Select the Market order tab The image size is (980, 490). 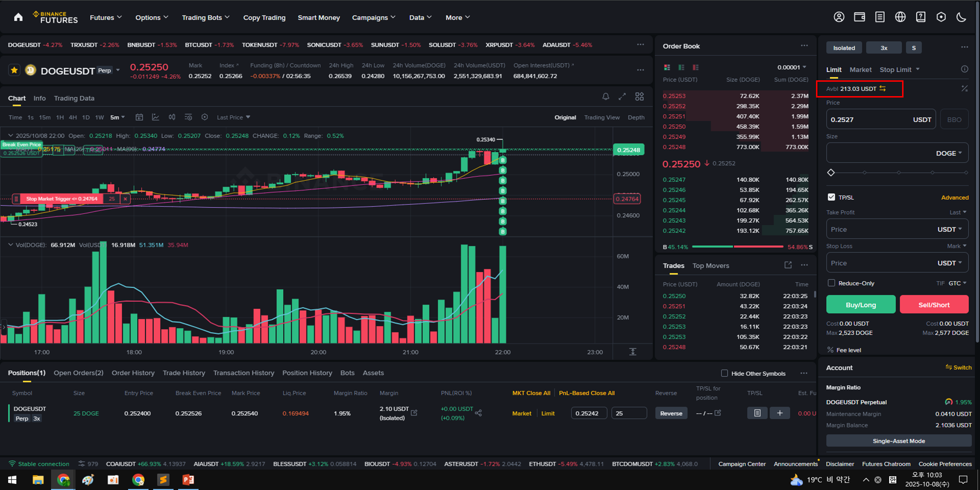(x=860, y=69)
